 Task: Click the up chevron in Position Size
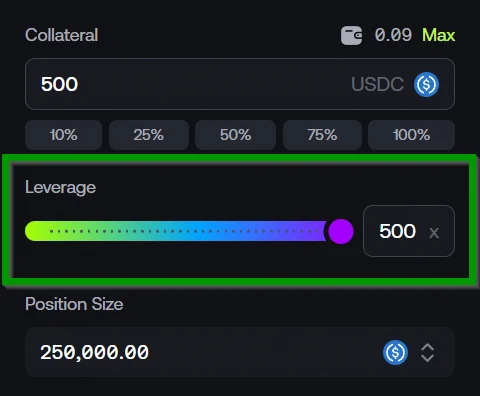[427, 347]
